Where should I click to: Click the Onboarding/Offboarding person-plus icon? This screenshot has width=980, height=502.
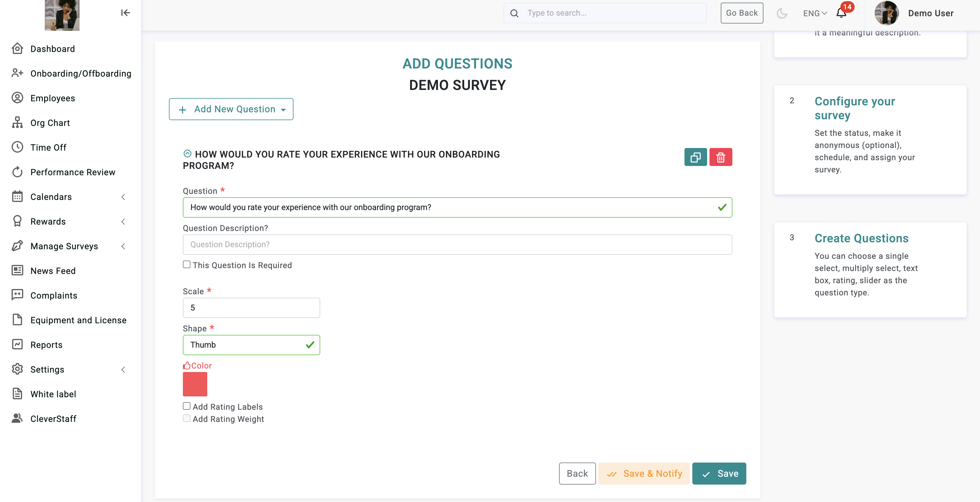[17, 73]
